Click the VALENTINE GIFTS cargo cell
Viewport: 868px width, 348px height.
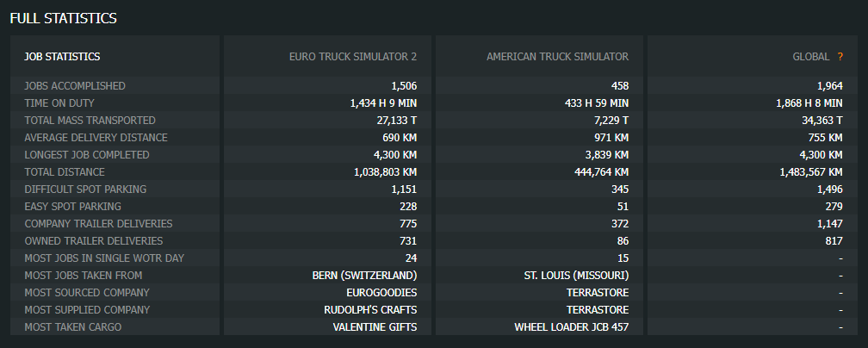pyautogui.click(x=375, y=326)
